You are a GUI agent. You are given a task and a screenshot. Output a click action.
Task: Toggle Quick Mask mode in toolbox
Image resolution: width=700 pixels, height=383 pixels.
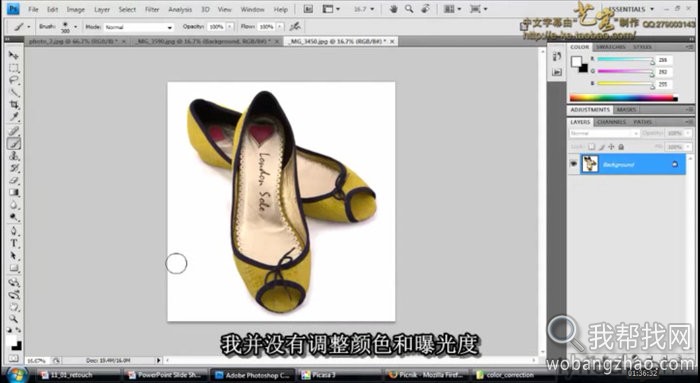tap(14, 358)
